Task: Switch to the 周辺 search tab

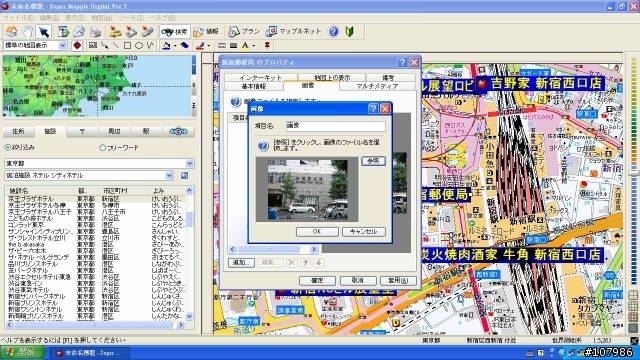Action: (x=114, y=131)
